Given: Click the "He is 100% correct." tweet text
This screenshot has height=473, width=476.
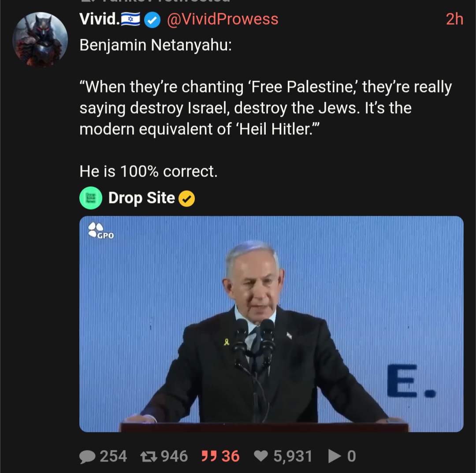Looking at the screenshot, I should pos(149,171).
